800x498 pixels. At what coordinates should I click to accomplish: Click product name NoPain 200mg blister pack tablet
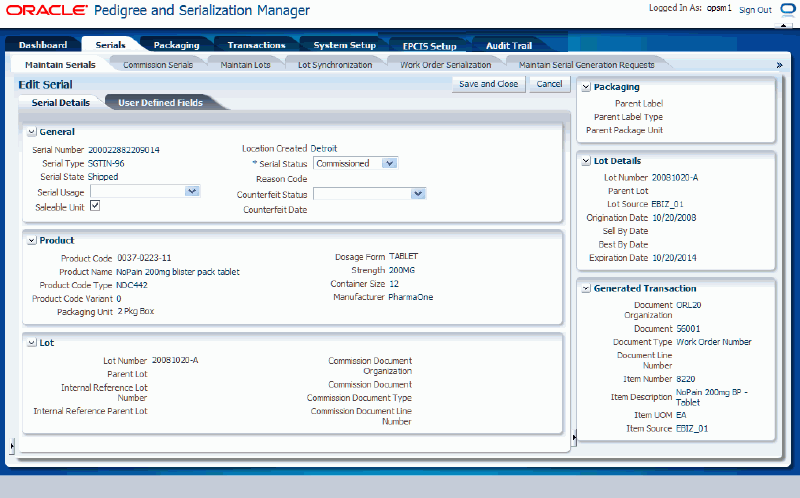pos(178,272)
